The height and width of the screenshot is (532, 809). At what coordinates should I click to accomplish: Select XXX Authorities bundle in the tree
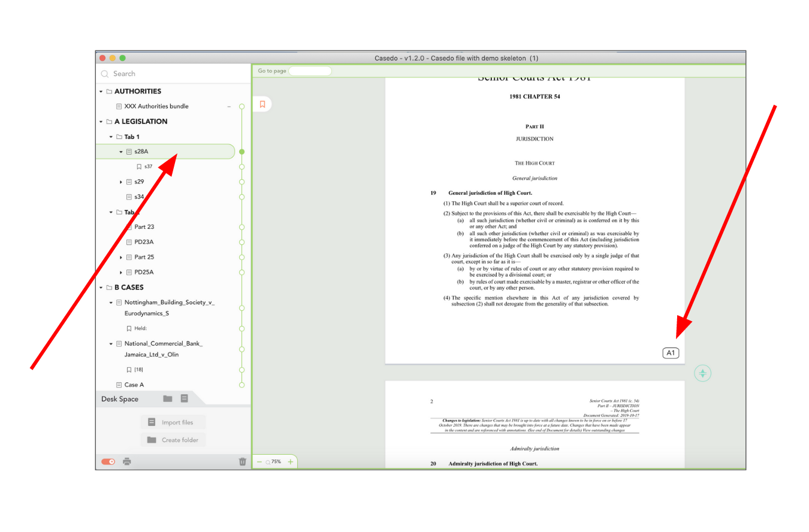(156, 107)
